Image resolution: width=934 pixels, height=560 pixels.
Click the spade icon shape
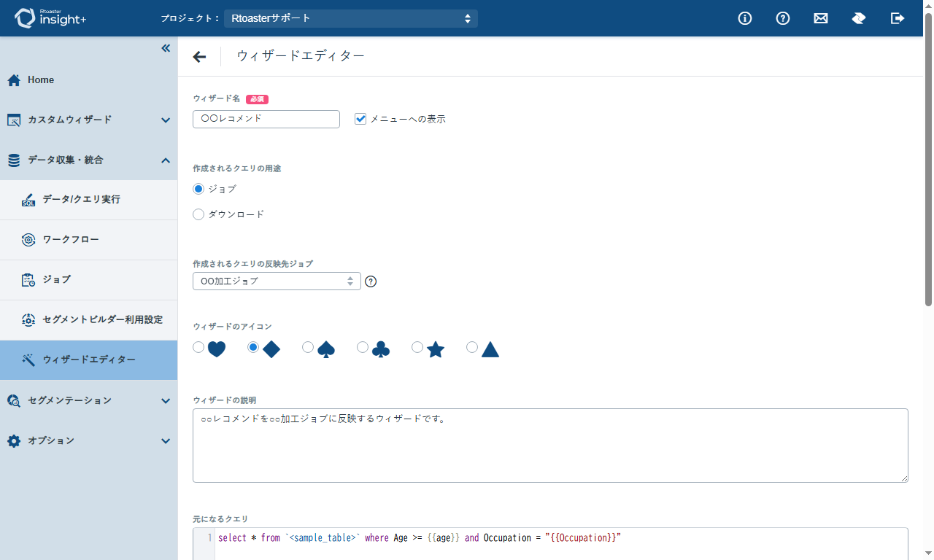click(326, 350)
